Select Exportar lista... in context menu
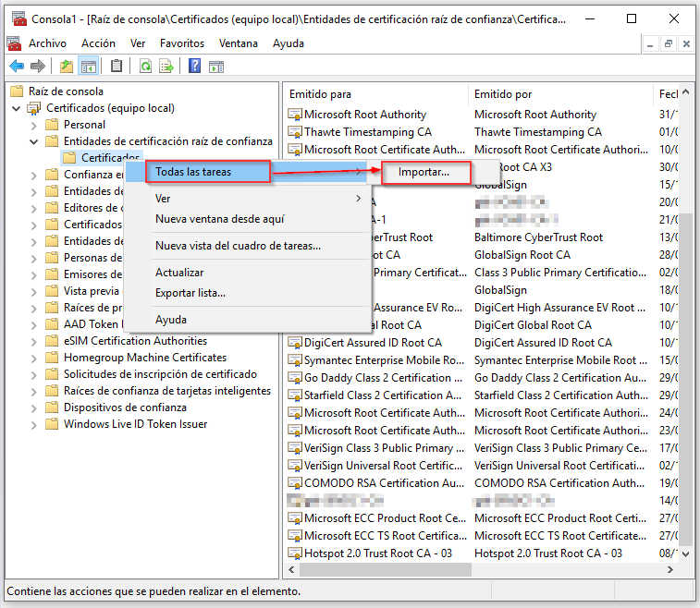 coord(190,293)
